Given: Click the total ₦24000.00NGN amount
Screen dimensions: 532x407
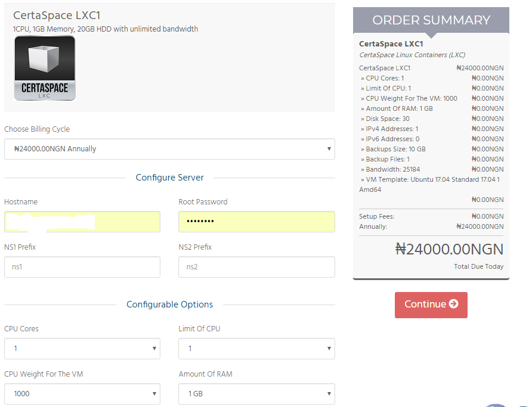Looking at the screenshot, I should [x=449, y=249].
